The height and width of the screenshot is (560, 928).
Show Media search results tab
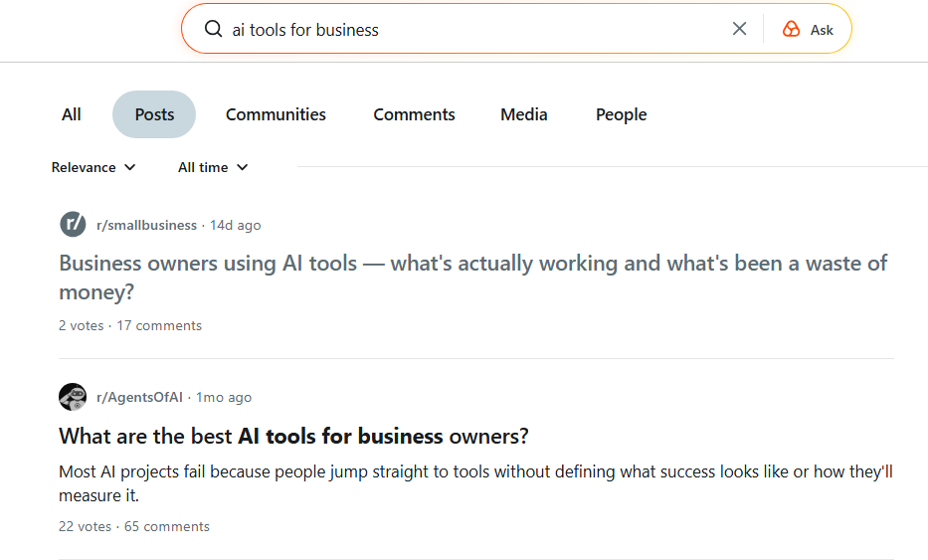click(x=524, y=114)
